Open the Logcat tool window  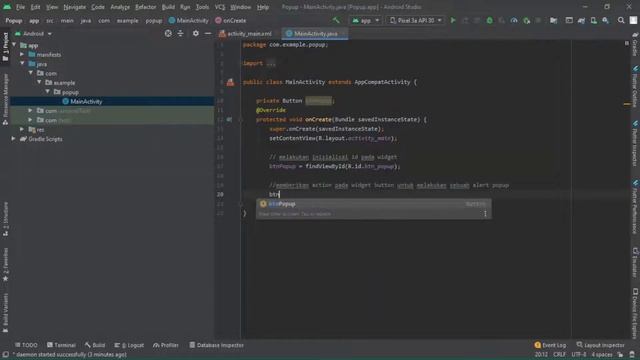click(129, 345)
